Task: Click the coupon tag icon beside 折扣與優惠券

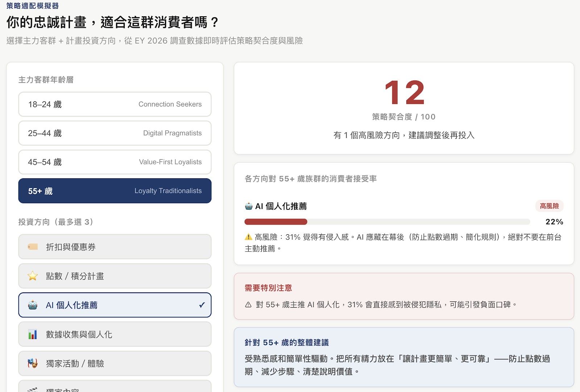Action: 33,247
